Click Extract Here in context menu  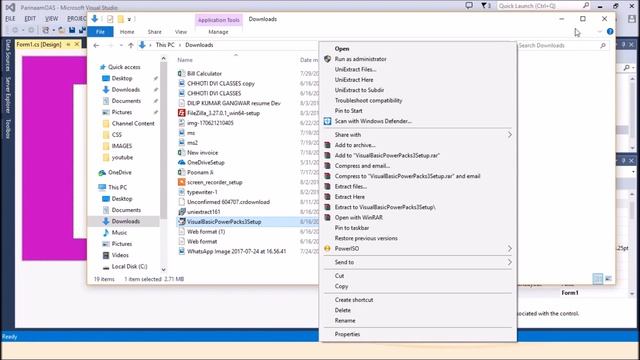(349, 197)
